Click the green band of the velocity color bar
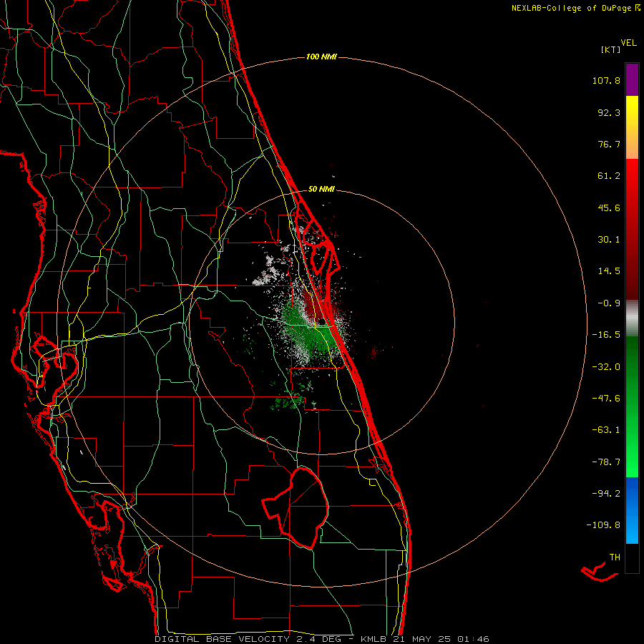This screenshot has width=644, height=644. (632, 406)
